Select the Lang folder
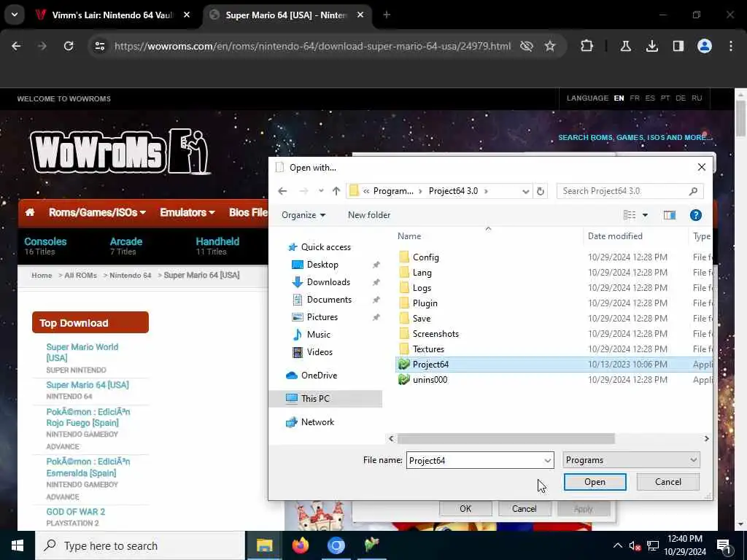Image resolution: width=747 pixels, height=560 pixels. coord(422,273)
